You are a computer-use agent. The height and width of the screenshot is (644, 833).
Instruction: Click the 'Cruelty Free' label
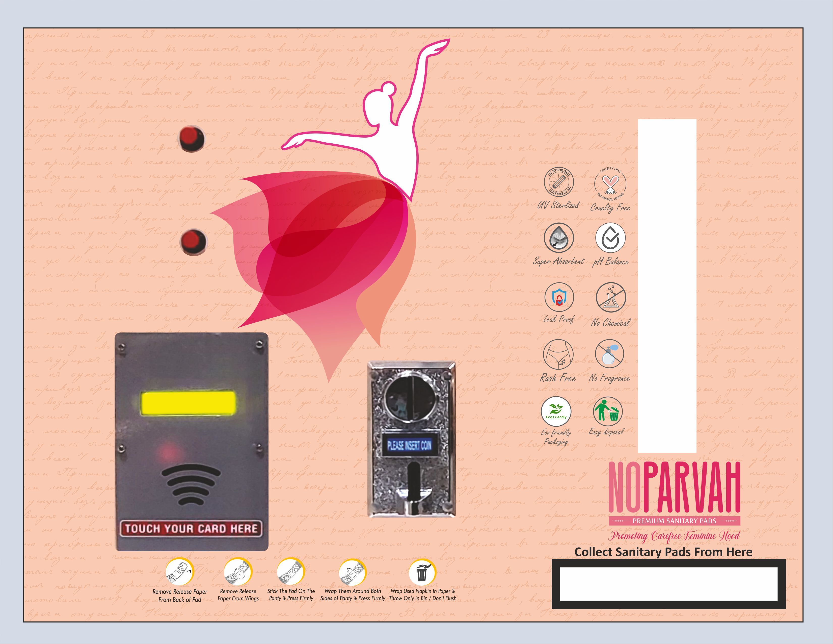(610, 208)
